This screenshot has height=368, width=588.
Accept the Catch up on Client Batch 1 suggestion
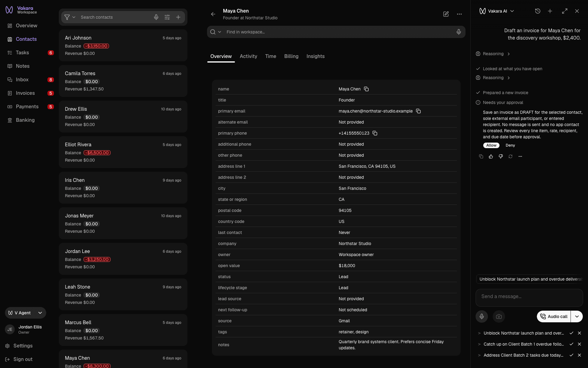pyautogui.click(x=571, y=344)
